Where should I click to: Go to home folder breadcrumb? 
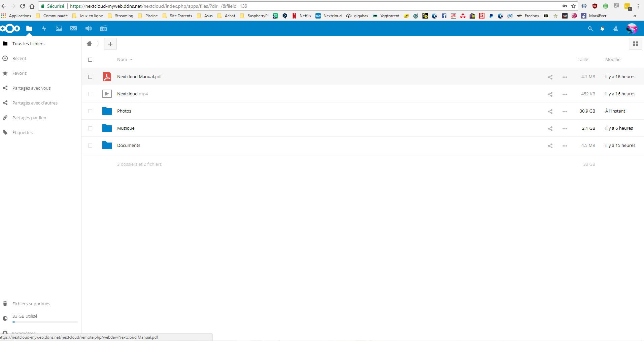[89, 44]
